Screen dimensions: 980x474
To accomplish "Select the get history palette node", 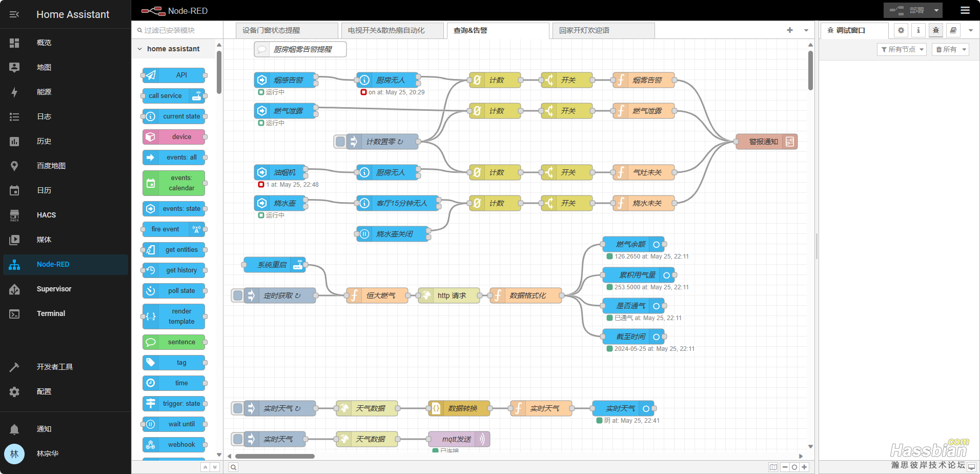I will 174,270.
